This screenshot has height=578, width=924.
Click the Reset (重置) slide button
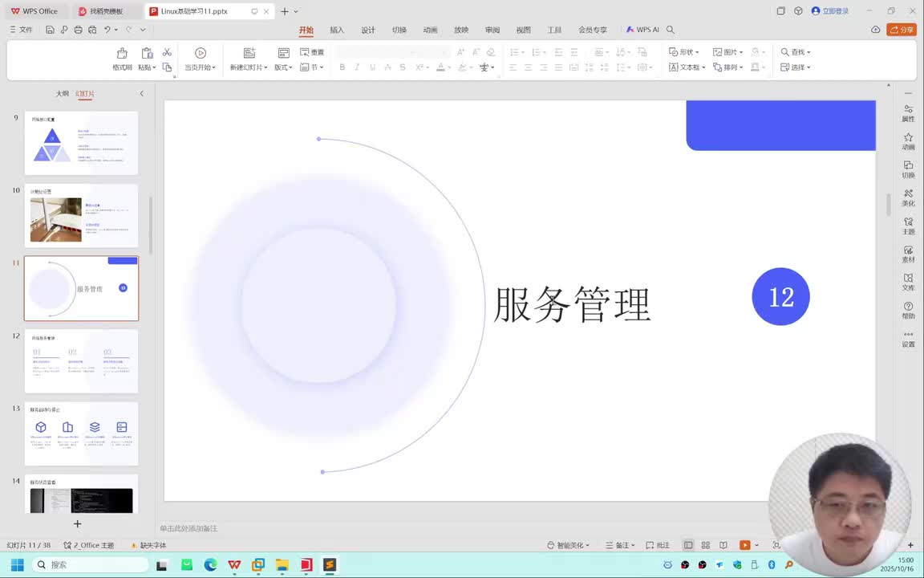coord(312,52)
